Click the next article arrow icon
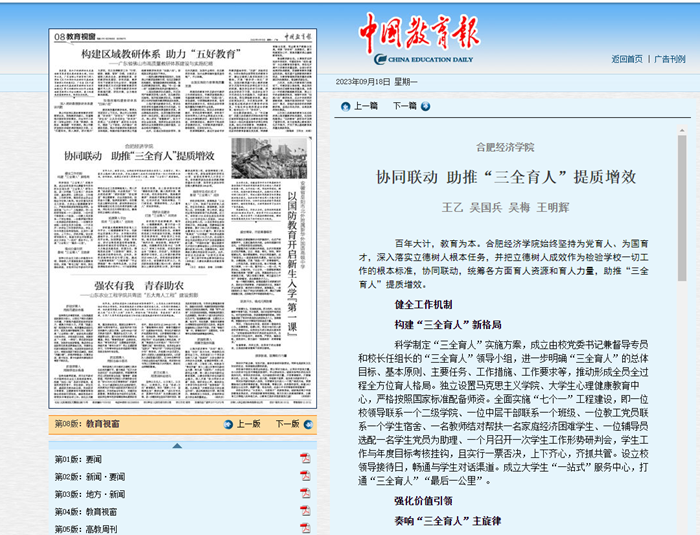Screen dimensions: 700x535 pyautogui.click(x=426, y=106)
